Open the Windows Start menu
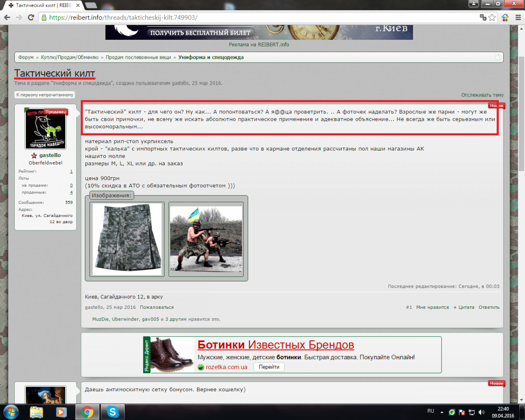The image size is (525, 420). point(10,412)
